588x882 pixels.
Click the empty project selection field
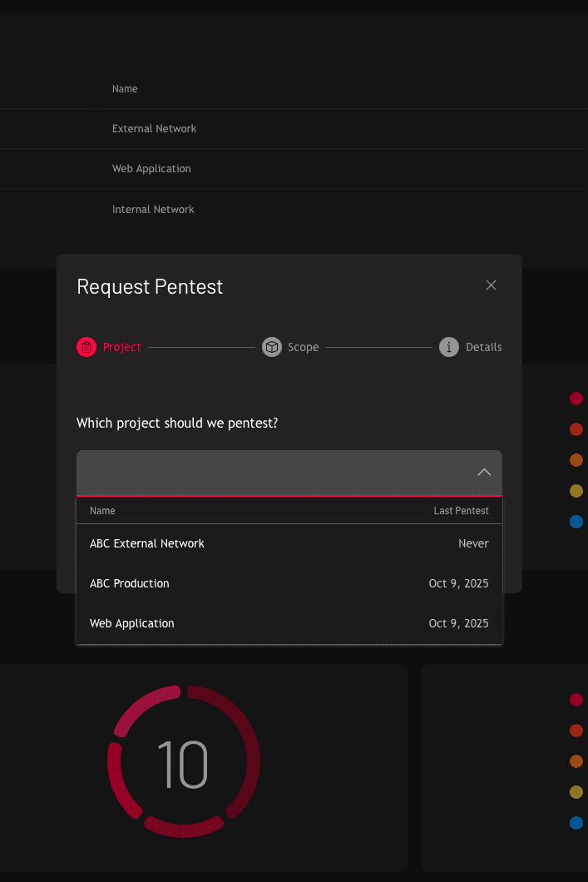point(274,473)
